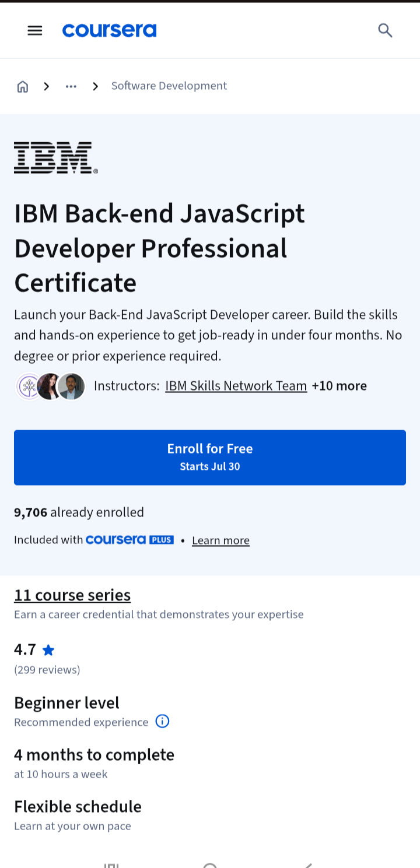The width and height of the screenshot is (420, 868).
Task: Expand the collapsed breadcrumb ellipsis
Action: [x=71, y=86]
